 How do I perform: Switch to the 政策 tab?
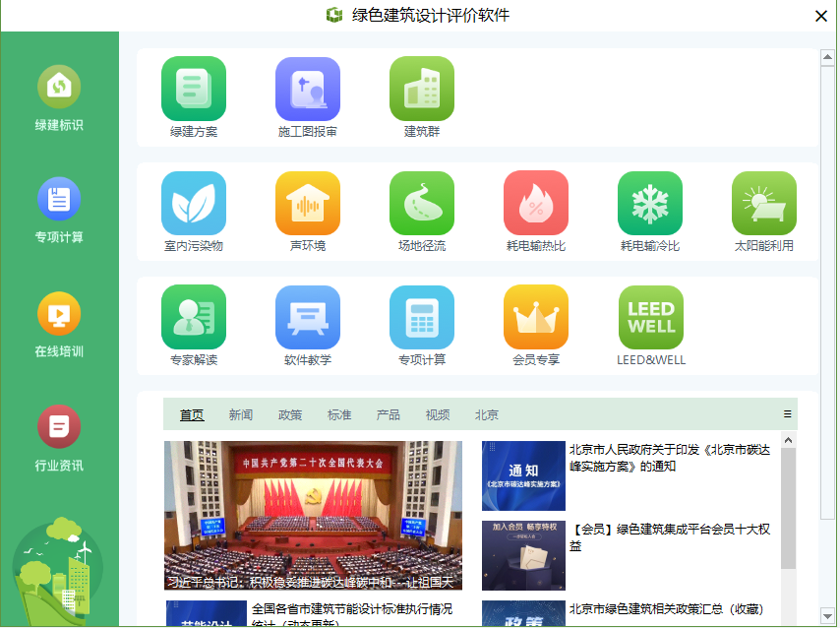[x=290, y=414]
